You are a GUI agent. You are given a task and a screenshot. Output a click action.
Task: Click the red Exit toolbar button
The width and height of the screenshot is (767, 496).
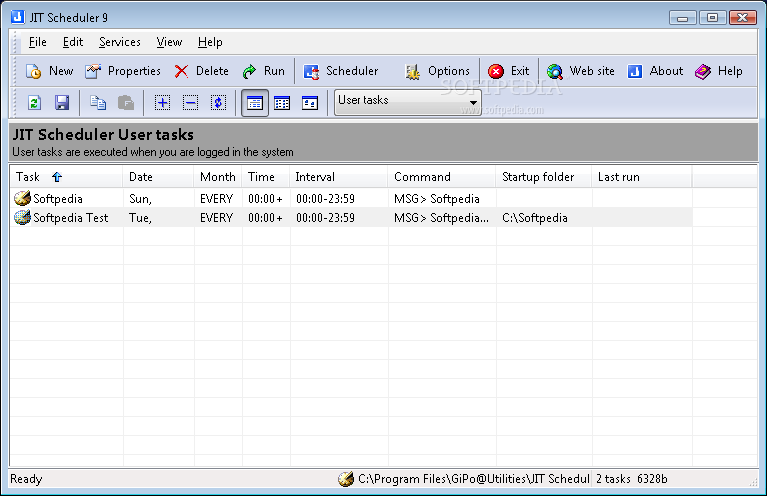click(509, 71)
